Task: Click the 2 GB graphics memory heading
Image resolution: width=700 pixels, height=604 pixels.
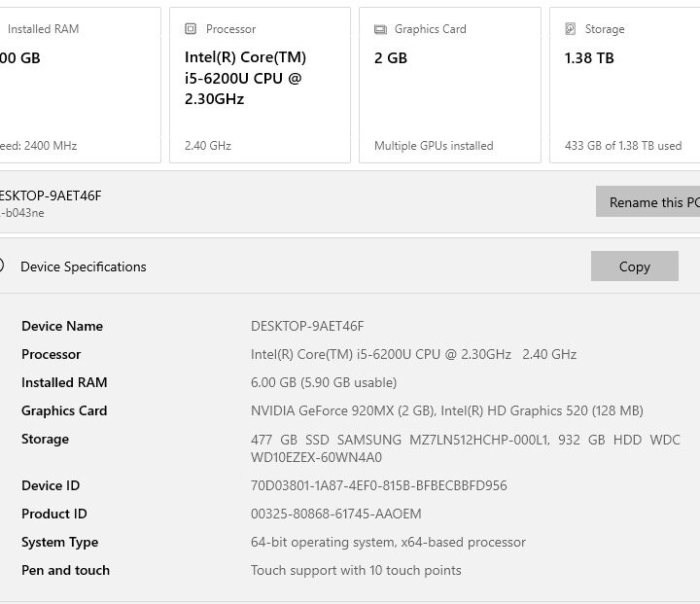Action: coord(391,58)
